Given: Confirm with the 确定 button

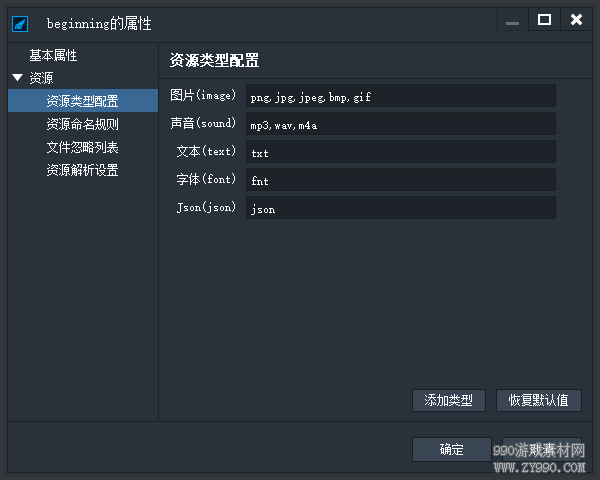Looking at the screenshot, I should point(452,449).
